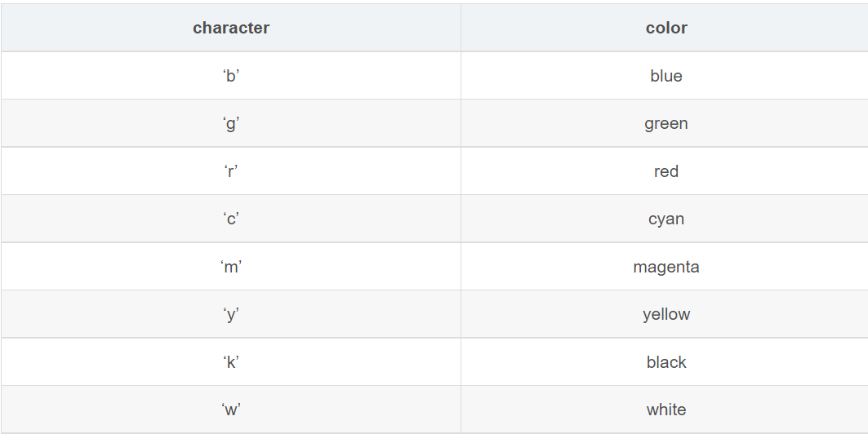Select the 'w' character cell
The width and height of the screenshot is (868, 434).
[231, 410]
